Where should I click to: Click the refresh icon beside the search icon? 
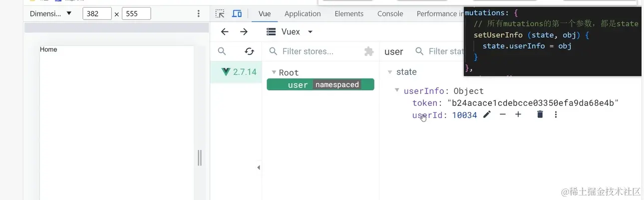(x=249, y=51)
